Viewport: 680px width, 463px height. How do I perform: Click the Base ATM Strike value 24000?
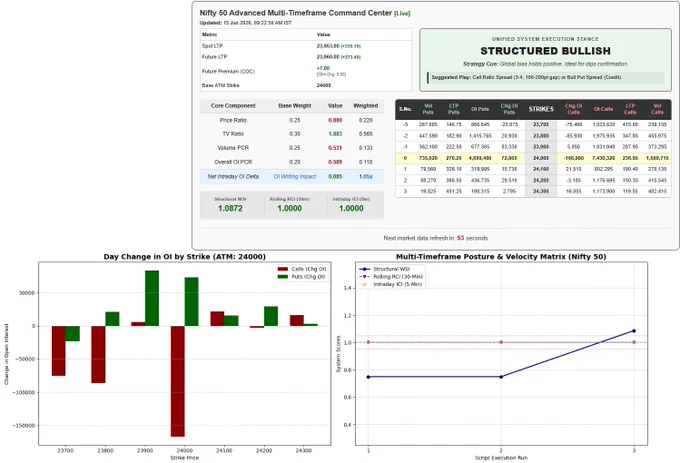click(x=324, y=85)
